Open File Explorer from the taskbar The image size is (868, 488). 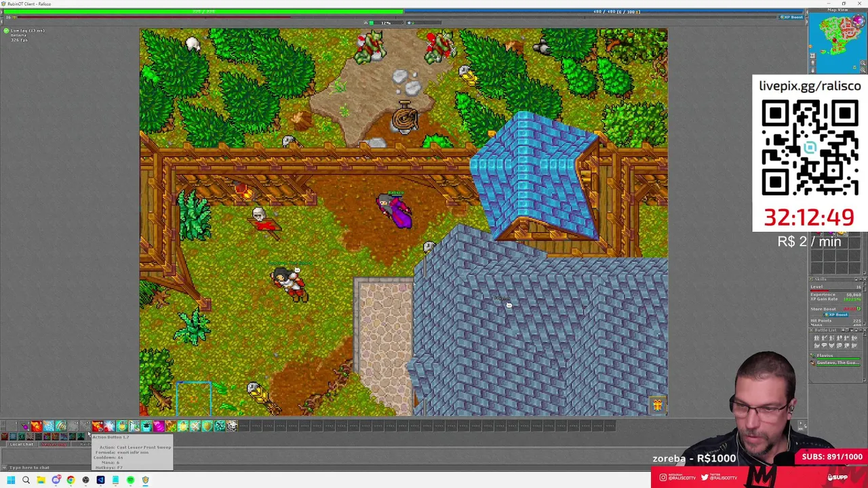[41, 480]
